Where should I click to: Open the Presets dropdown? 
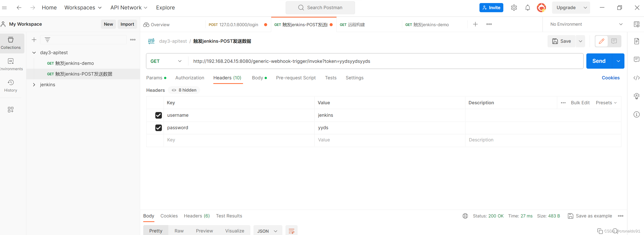(606, 103)
